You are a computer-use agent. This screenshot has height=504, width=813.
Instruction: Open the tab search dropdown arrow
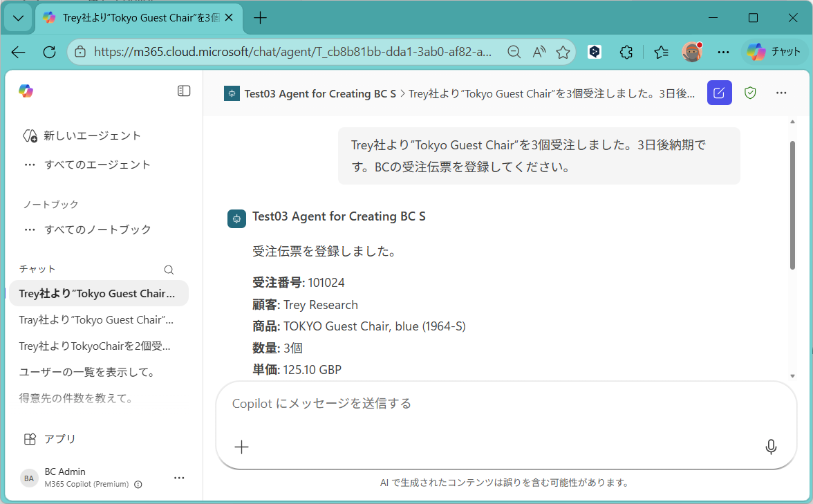(x=18, y=18)
